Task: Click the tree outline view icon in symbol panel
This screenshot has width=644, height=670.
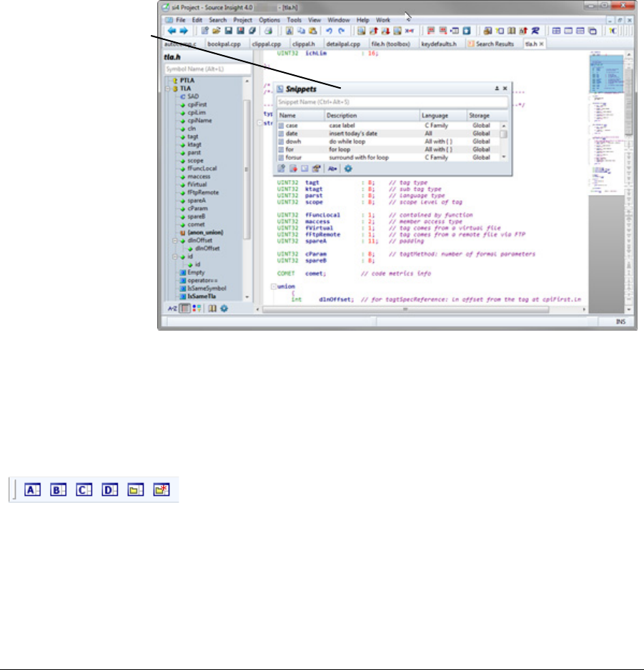Action: tap(184, 309)
